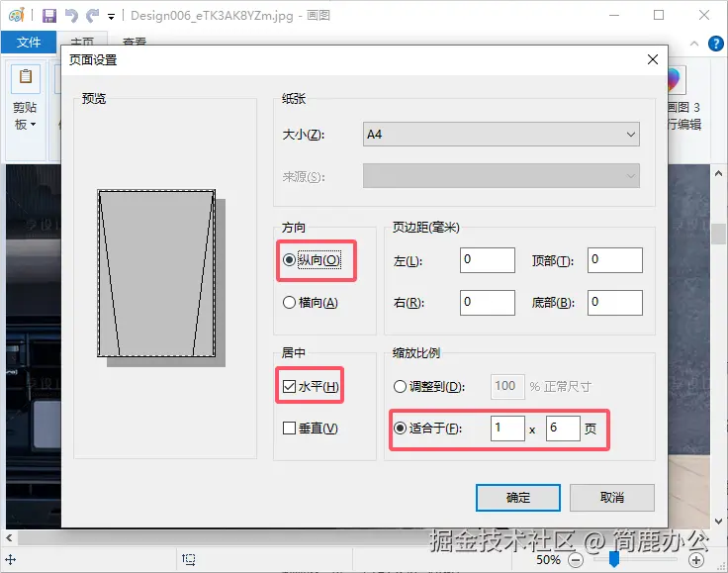Click the zoom slider handle
728x573 pixels.
[614, 559]
